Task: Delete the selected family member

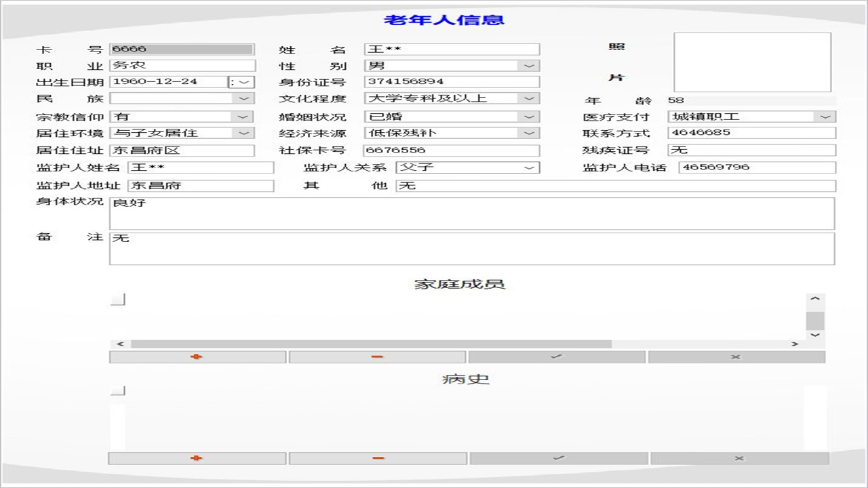Action: click(378, 357)
